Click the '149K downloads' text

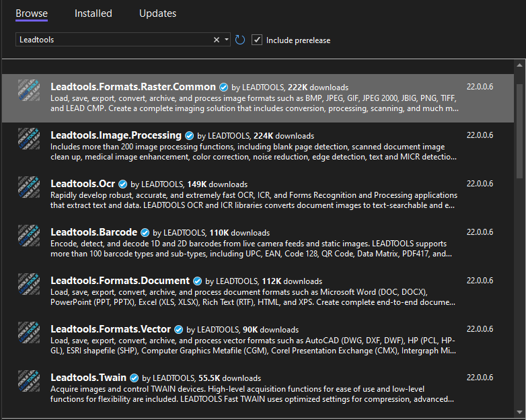point(217,184)
